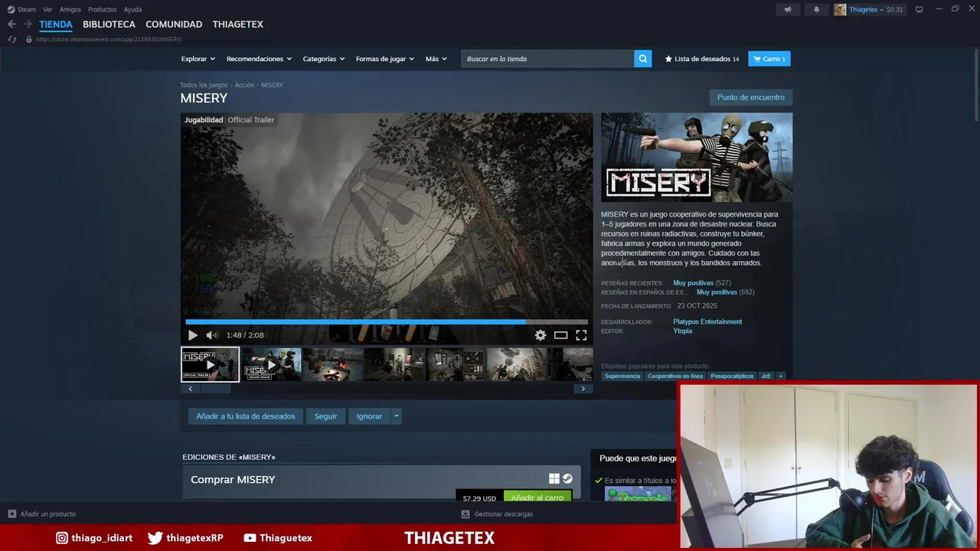Switch to the BIBLIOTECA tab
This screenshot has height=551, width=980.
pos(109,24)
